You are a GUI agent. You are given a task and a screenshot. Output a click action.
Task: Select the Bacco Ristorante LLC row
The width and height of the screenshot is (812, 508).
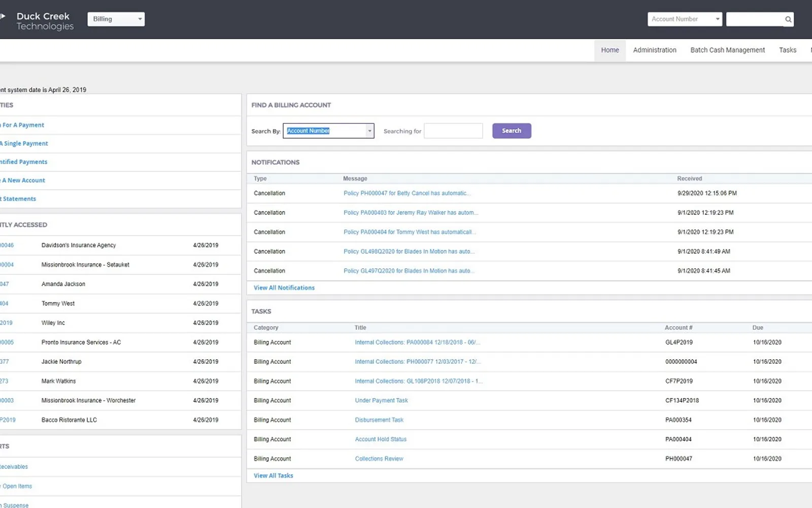[x=120, y=420]
